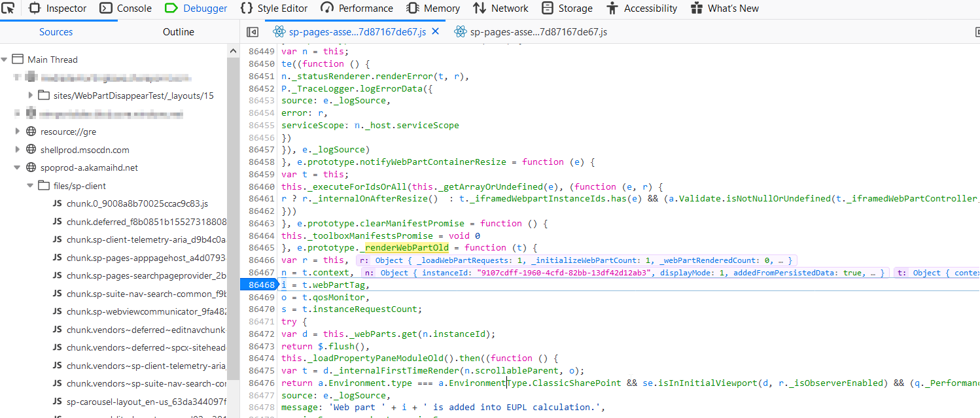
Task: Open the Accessibility tab
Action: tap(642, 9)
